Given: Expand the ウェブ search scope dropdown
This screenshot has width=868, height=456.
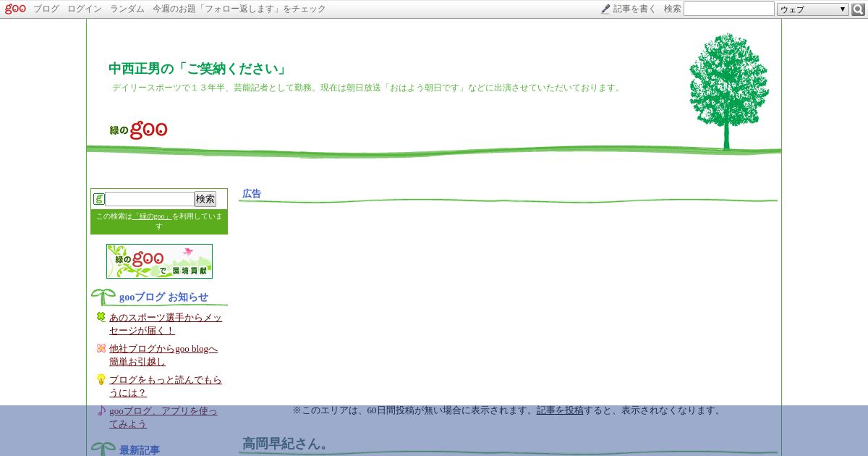Looking at the screenshot, I should tap(813, 9).
